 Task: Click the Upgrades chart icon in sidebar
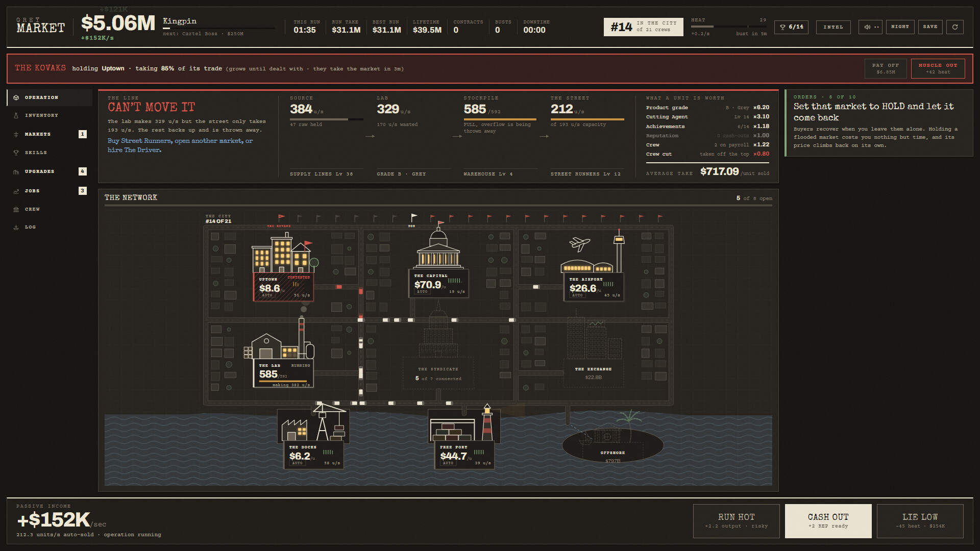(x=16, y=172)
